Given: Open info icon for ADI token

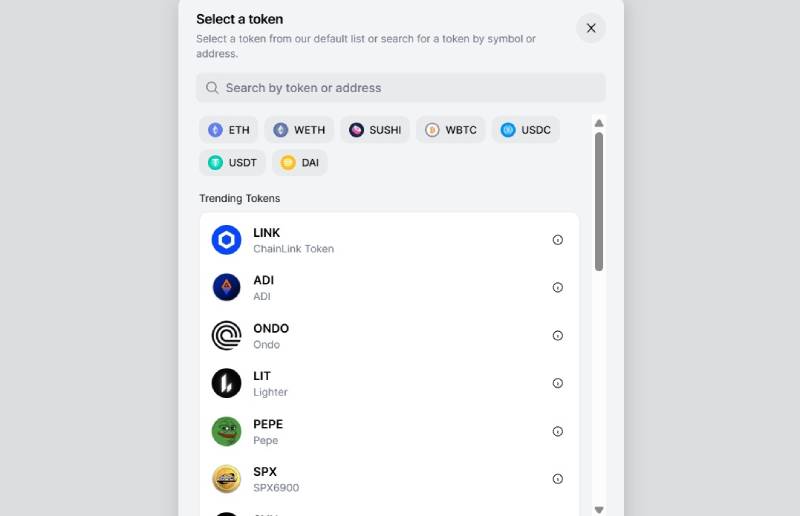Looking at the screenshot, I should point(558,287).
